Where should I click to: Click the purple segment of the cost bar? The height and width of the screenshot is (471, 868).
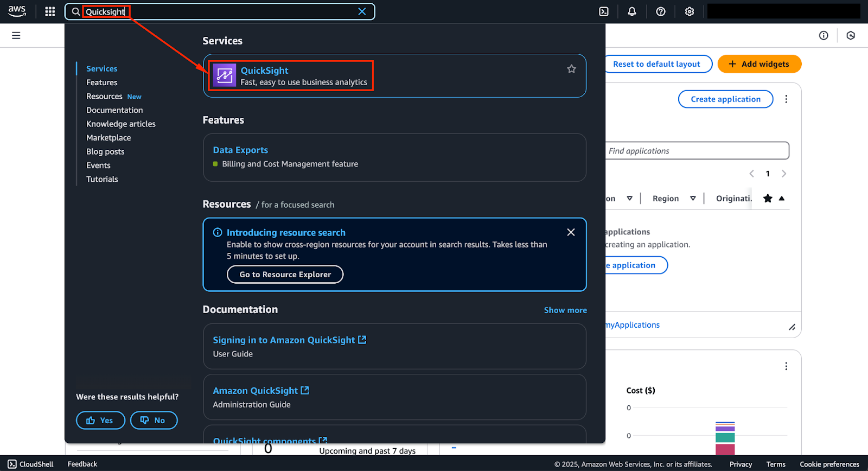pyautogui.click(x=725, y=428)
